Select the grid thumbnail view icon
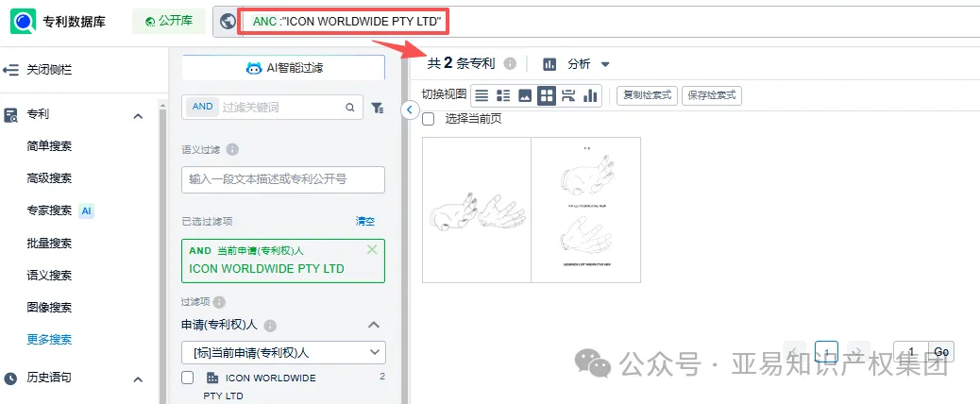The image size is (980, 404). click(x=547, y=95)
